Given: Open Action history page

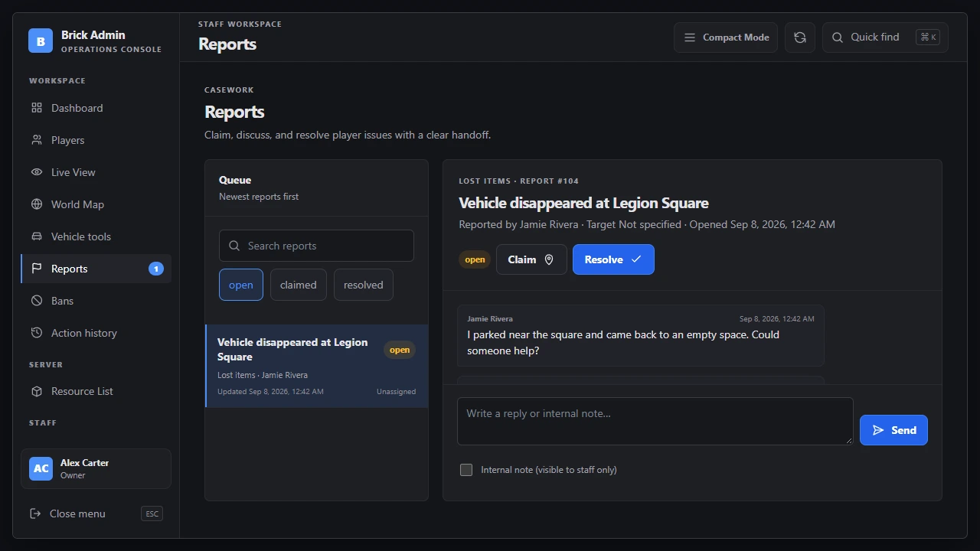Looking at the screenshot, I should click(96, 333).
